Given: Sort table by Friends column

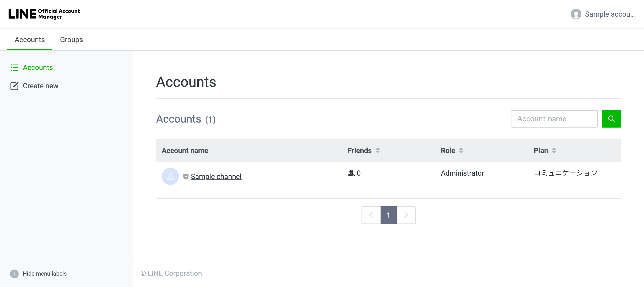Looking at the screenshot, I should click(377, 150).
